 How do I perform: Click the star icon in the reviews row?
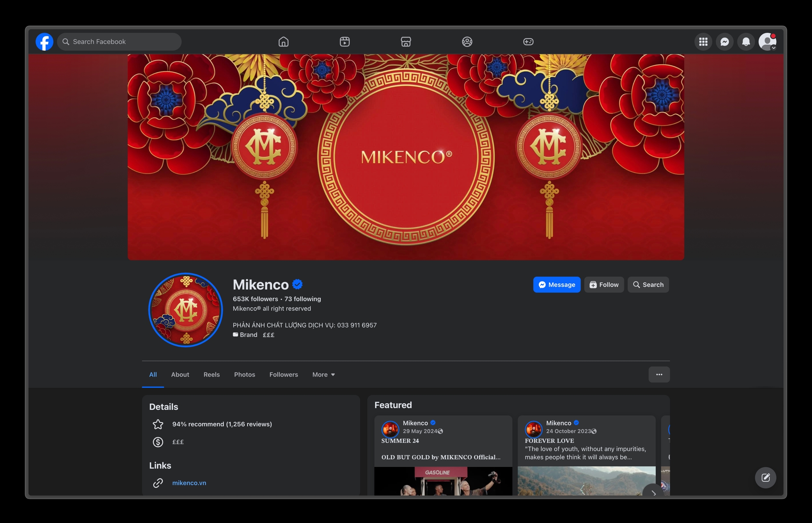point(158,424)
